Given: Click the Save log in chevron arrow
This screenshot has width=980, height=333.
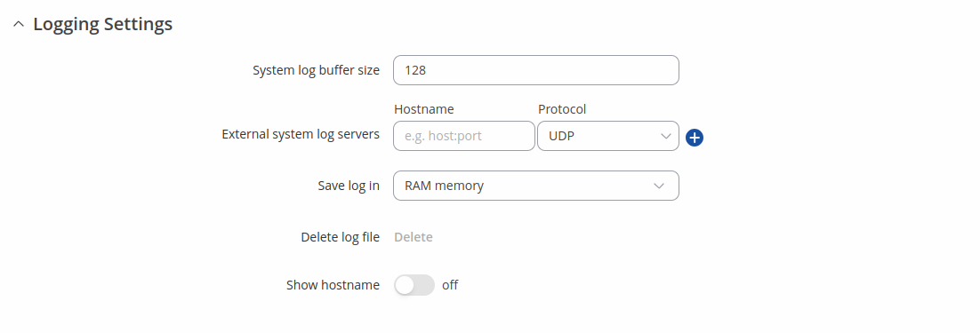Looking at the screenshot, I should [659, 186].
